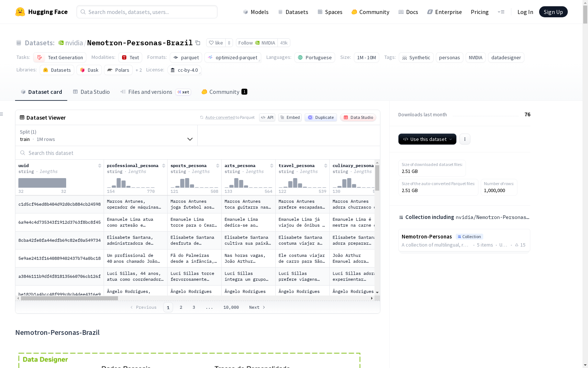588x368 pixels.
Task: Click the Polars library tag
Action: (x=118, y=70)
